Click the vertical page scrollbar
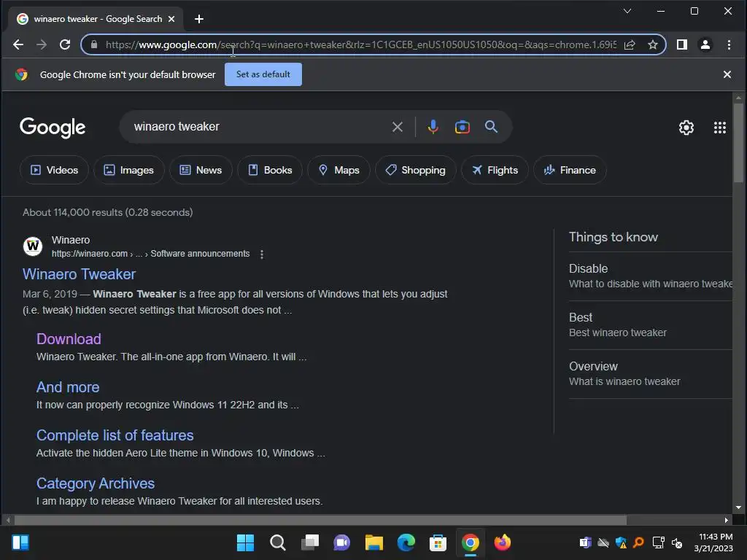This screenshot has height=560, width=747. 738,143
